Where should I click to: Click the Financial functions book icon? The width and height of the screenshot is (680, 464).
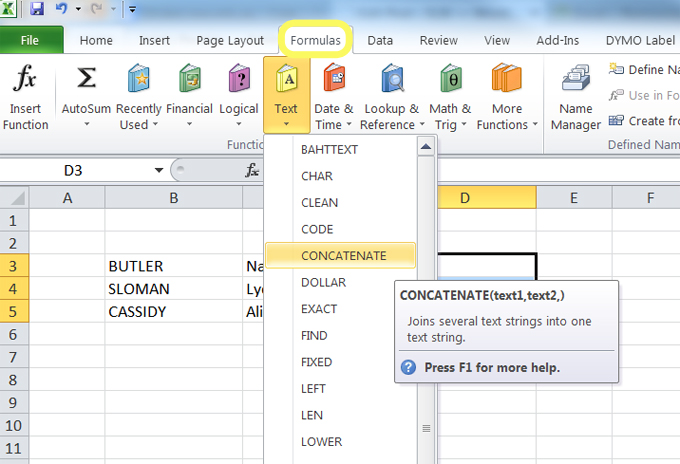(x=189, y=79)
